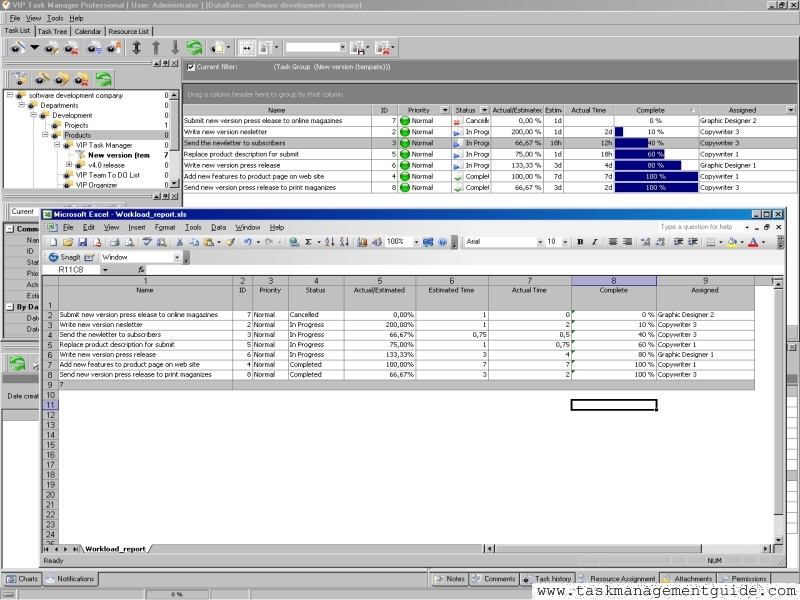Click Excel column header 5
The width and height of the screenshot is (800, 600).
click(380, 281)
